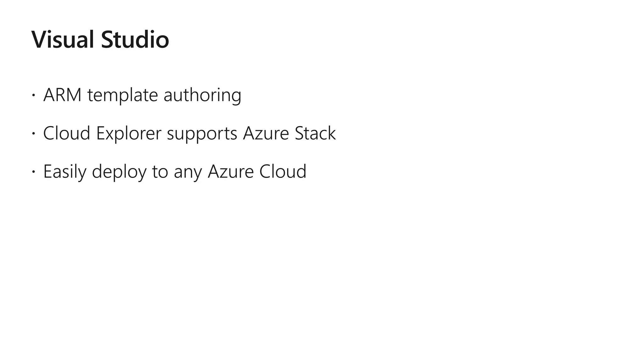Click the word "template" in first bullet

[123, 95]
